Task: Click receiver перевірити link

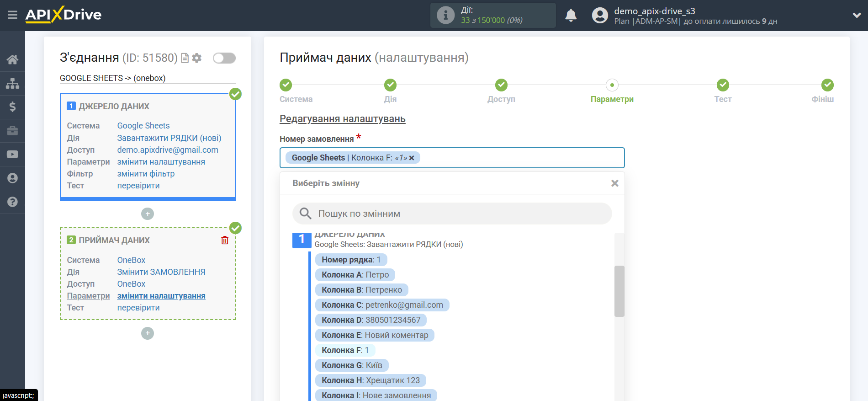Action: pyautogui.click(x=138, y=308)
